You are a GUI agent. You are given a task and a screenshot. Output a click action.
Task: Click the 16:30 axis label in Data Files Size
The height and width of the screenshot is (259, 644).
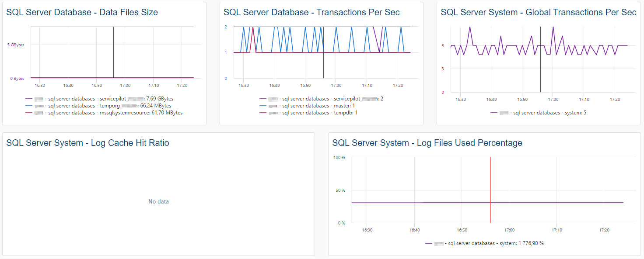click(39, 85)
